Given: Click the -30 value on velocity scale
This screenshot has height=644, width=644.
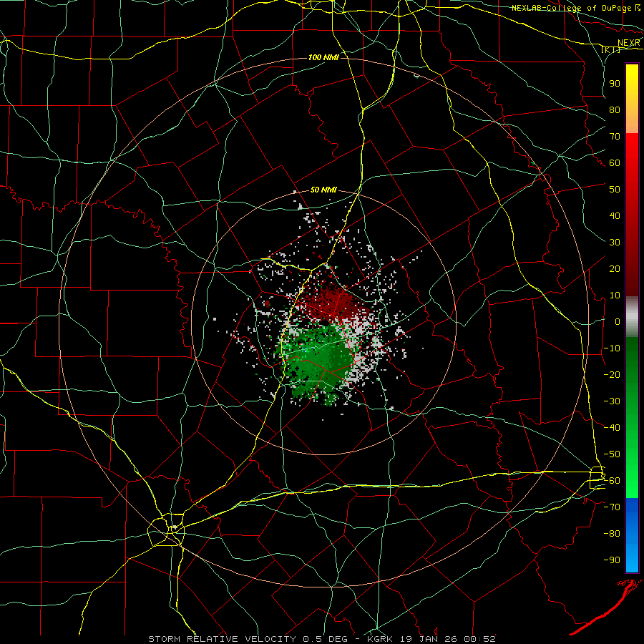Looking at the screenshot, I should pyautogui.click(x=612, y=401).
